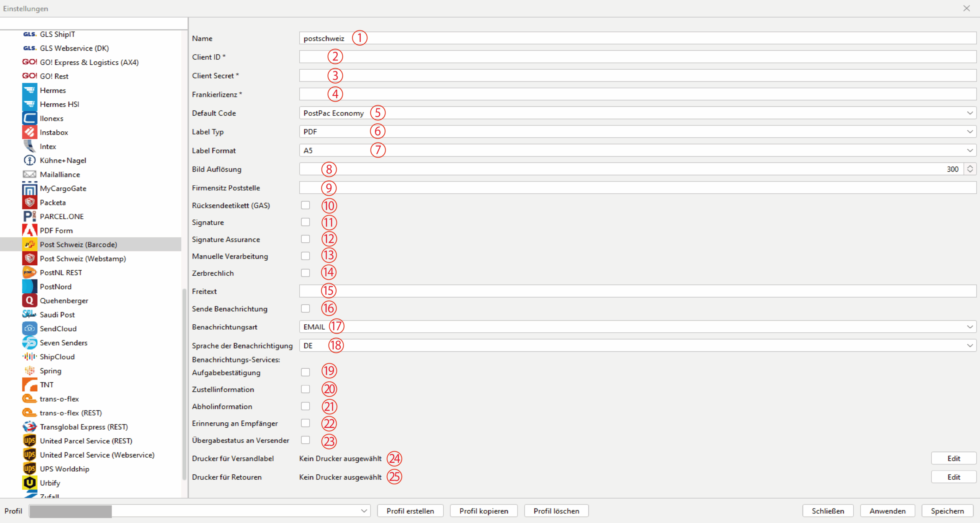The width and height of the screenshot is (980, 523).
Task: Check the Abholinformation checkbox
Action: click(x=305, y=406)
